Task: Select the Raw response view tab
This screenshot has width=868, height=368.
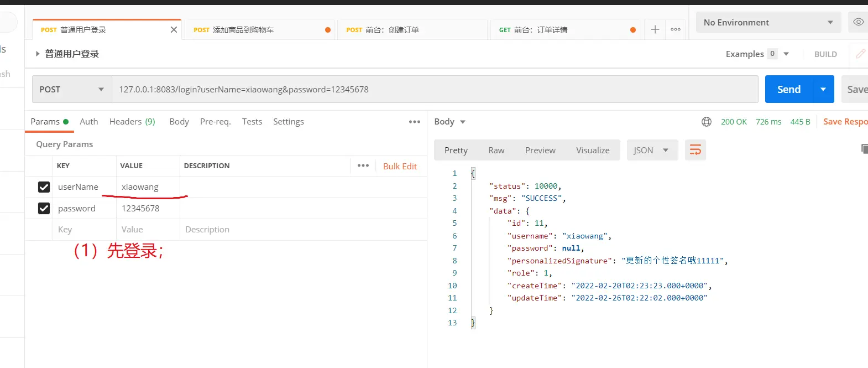Action: [496, 151]
